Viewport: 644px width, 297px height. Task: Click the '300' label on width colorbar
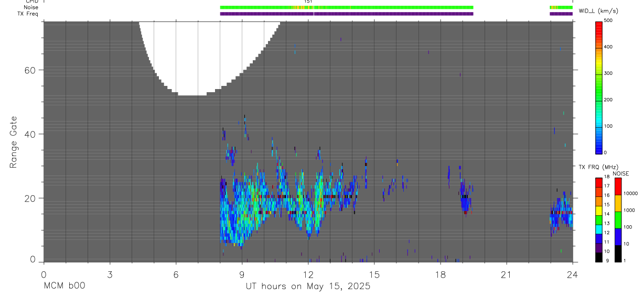(608, 73)
